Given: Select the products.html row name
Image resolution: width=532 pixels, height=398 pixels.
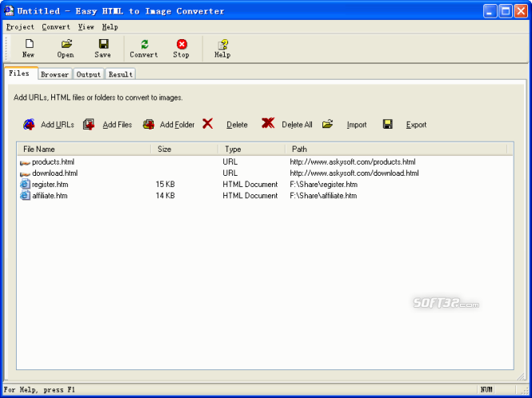Looking at the screenshot, I should coord(53,162).
